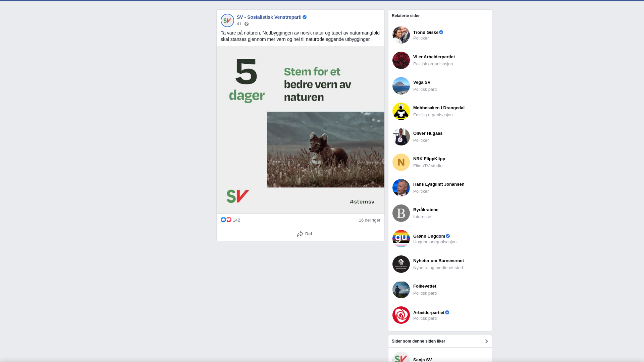Open Oliver Hugaas page link
This screenshot has height=362, width=644.
point(428,133)
